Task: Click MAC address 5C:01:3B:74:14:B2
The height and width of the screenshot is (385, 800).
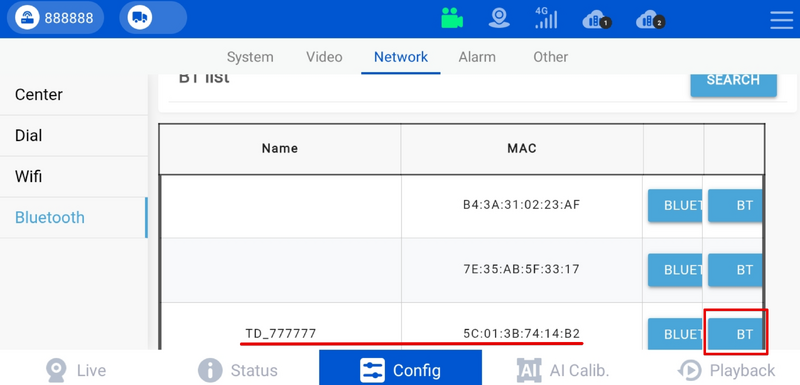Action: coord(521,334)
